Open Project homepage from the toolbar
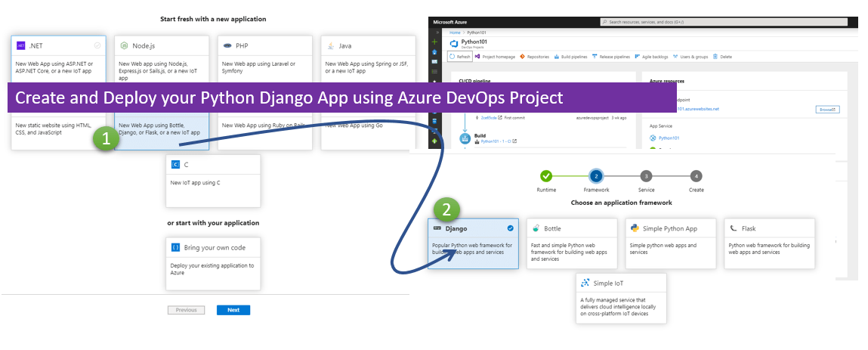This screenshot has width=868, height=350. click(495, 57)
